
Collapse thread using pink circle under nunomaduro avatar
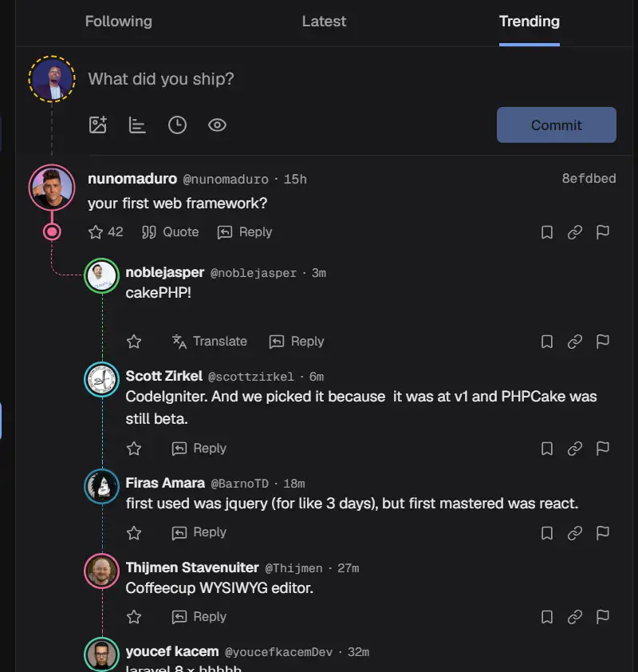coord(52,232)
